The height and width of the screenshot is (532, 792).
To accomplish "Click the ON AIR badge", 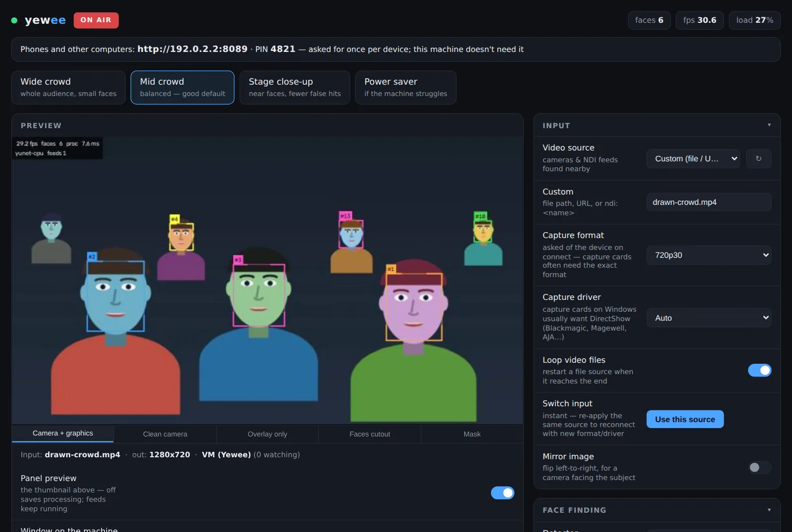I will click(96, 20).
